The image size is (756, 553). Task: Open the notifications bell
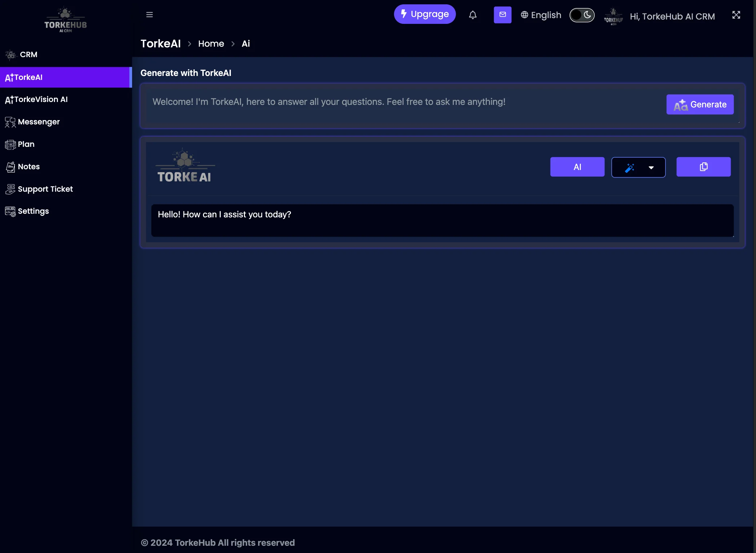pos(473,15)
